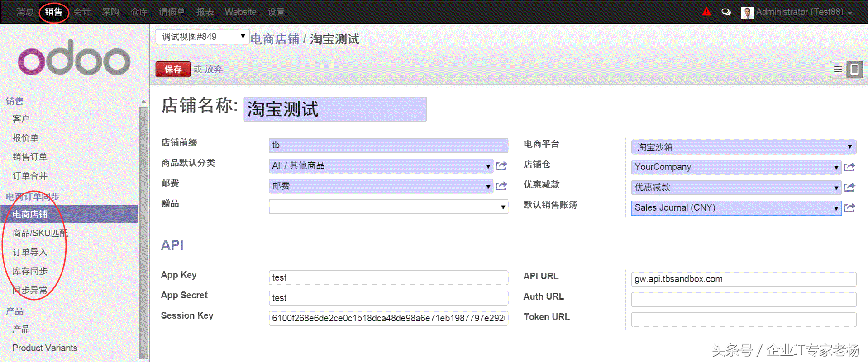The image size is (868, 362).
Task: Click the Administrator avatar picture
Action: click(747, 13)
